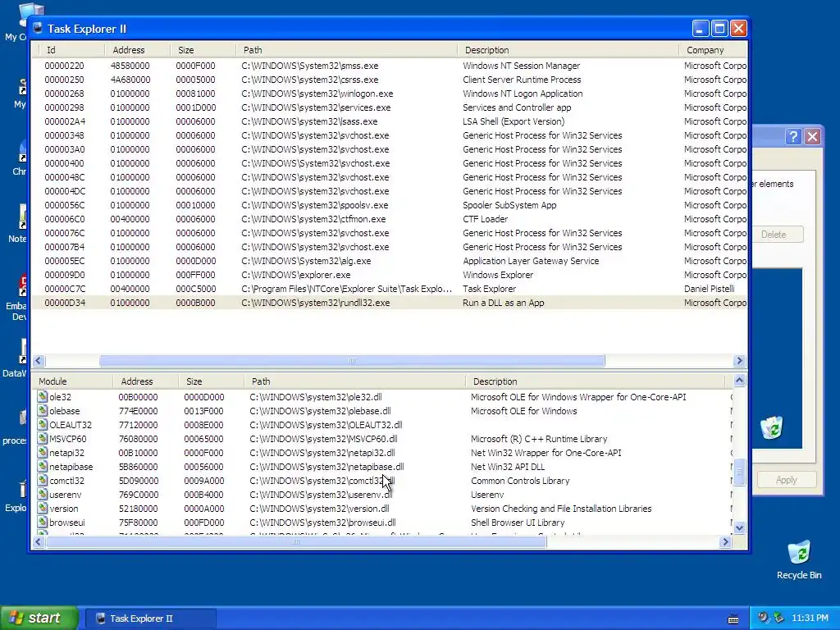
Task: Select the smss.exe process row
Action: pyautogui.click(x=389, y=66)
